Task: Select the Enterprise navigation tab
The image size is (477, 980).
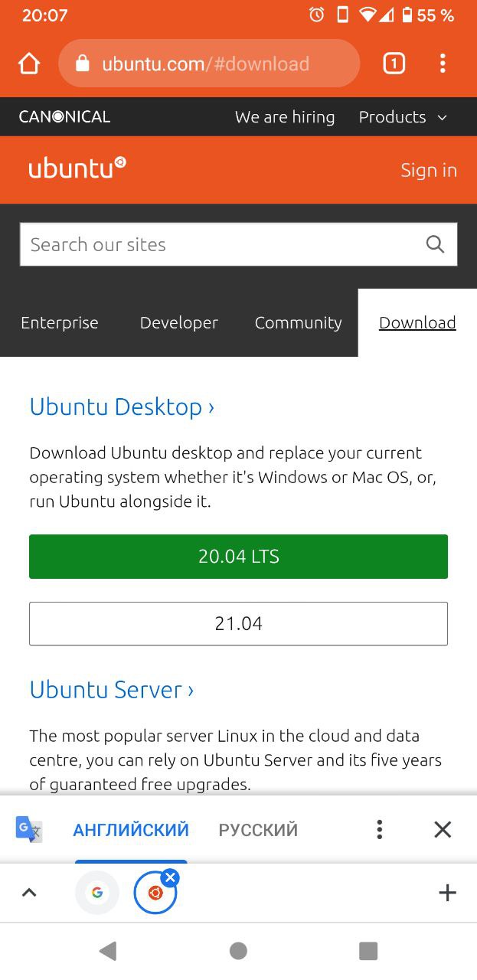Action: [60, 323]
